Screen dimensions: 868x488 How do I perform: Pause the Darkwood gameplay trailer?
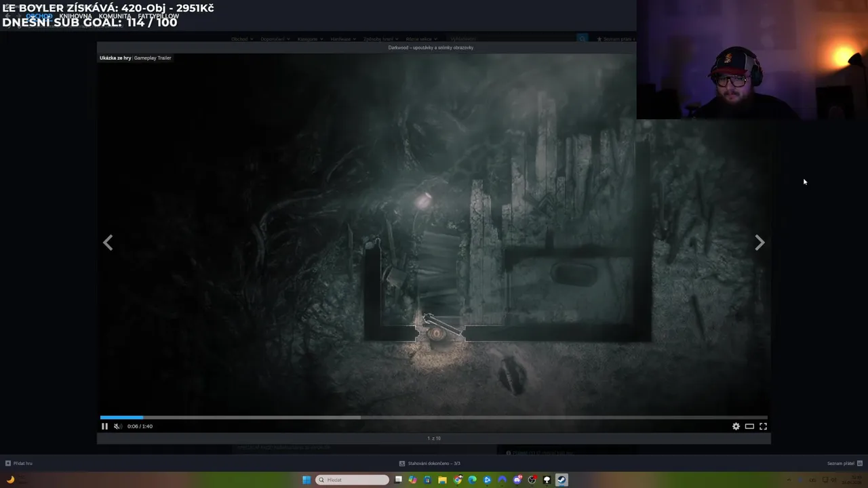[104, 426]
